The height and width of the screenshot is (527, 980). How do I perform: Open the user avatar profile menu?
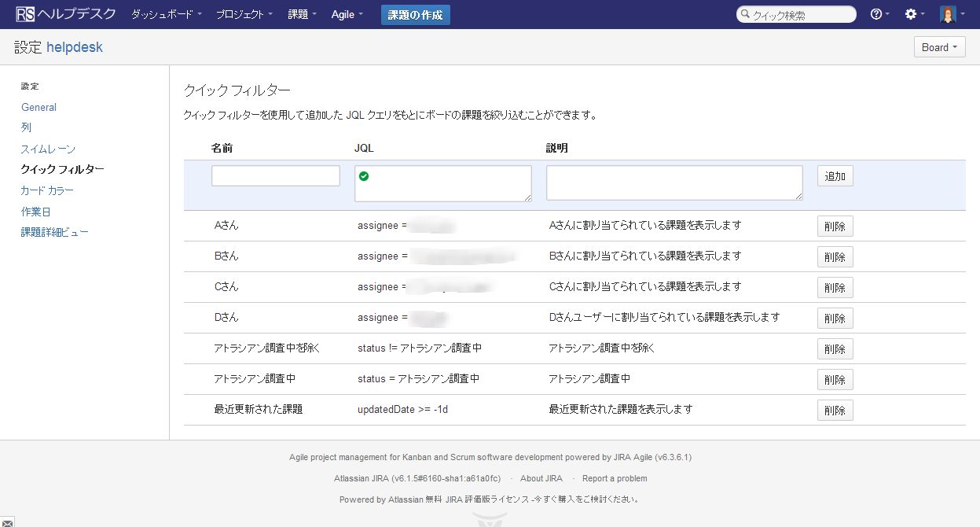tap(951, 14)
